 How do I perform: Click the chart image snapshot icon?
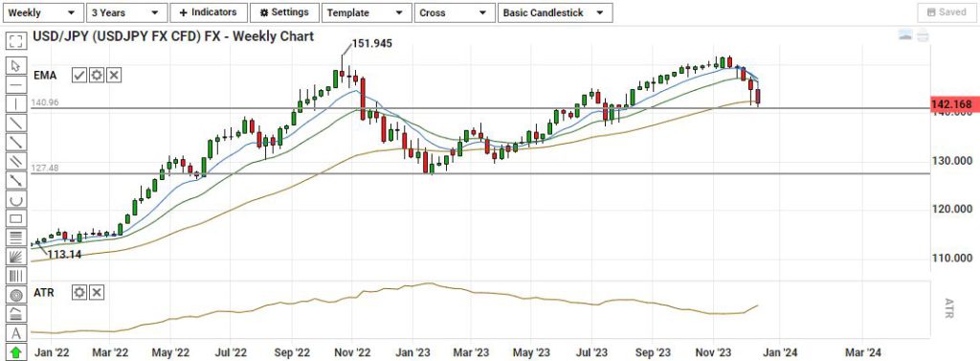pyautogui.click(x=905, y=35)
